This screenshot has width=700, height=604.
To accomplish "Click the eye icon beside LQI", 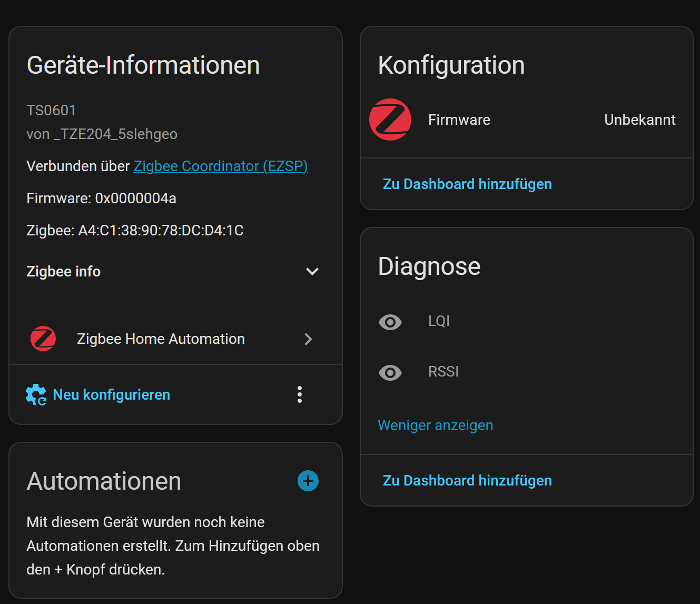I will click(390, 322).
